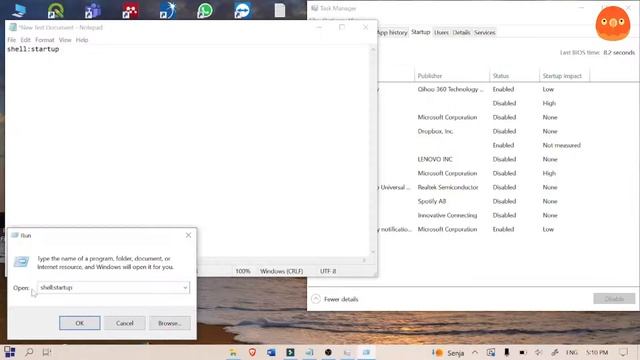This screenshot has height=360, width=640.
Task: Click the Disable button in Task Manager
Action: pyautogui.click(x=614, y=299)
